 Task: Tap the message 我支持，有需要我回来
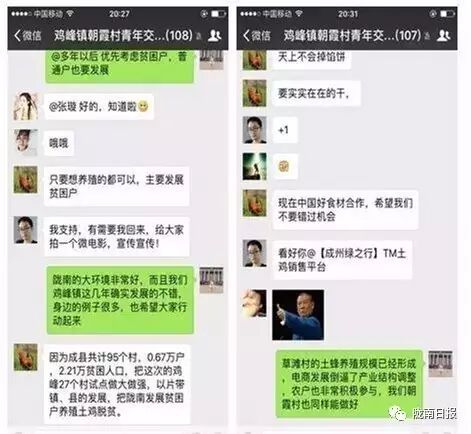tap(117, 236)
